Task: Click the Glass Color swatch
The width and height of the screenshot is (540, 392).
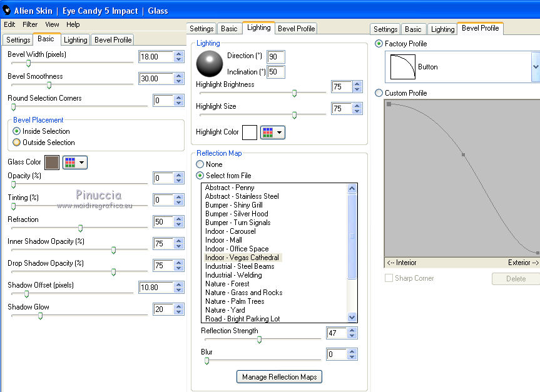Action: tap(52, 163)
